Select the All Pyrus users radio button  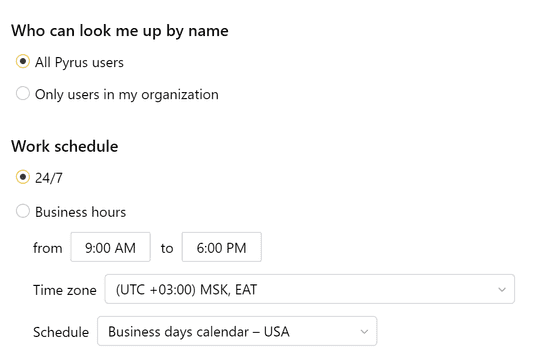pos(23,62)
